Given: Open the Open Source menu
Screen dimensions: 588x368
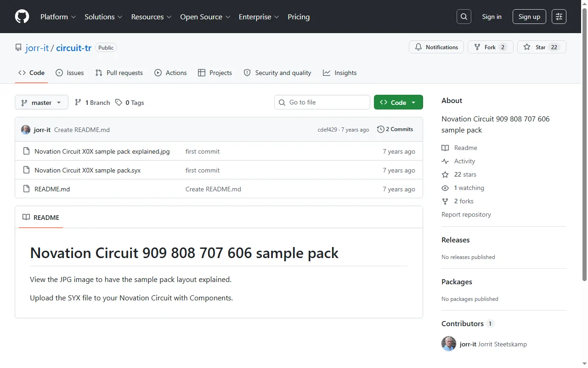Looking at the screenshot, I should click(205, 17).
